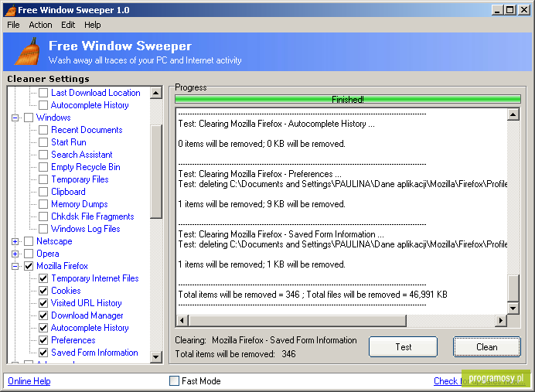Minimize the Free Window Sweeper window
The height and width of the screenshot is (392, 535).
pyautogui.click(x=497, y=10)
